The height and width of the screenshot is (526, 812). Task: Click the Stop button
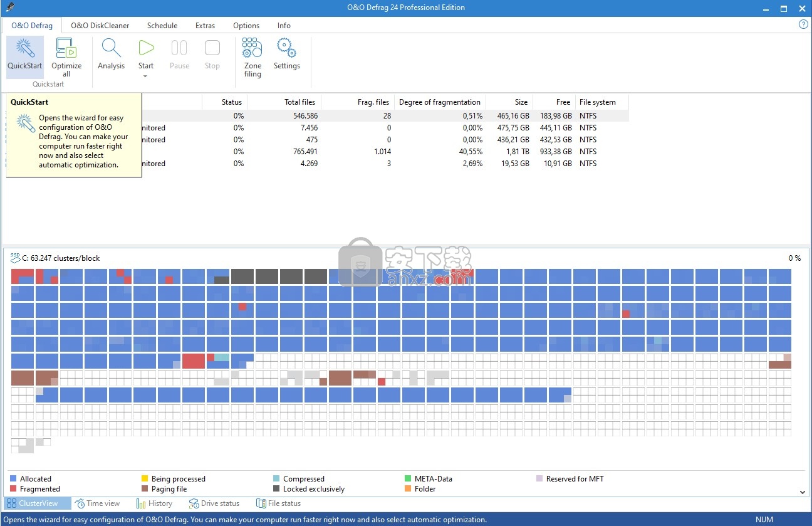[x=212, y=55]
